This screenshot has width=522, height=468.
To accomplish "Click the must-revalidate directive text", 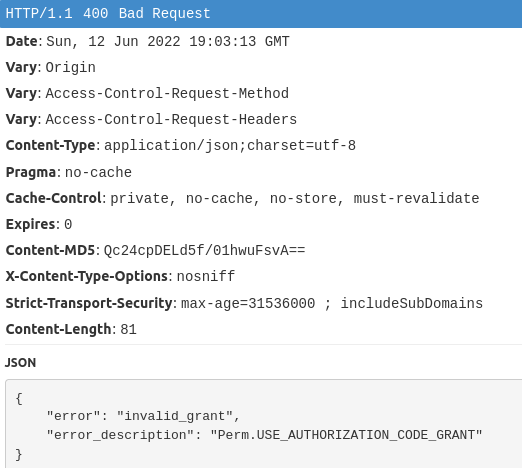I will pyautogui.click(x=416, y=198).
